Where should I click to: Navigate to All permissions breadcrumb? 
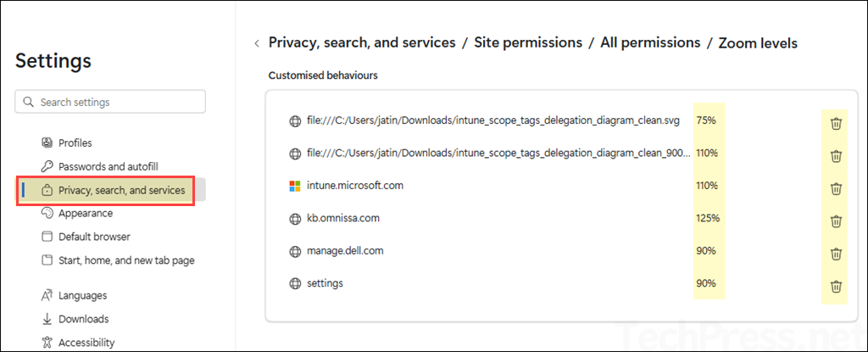[x=650, y=42]
